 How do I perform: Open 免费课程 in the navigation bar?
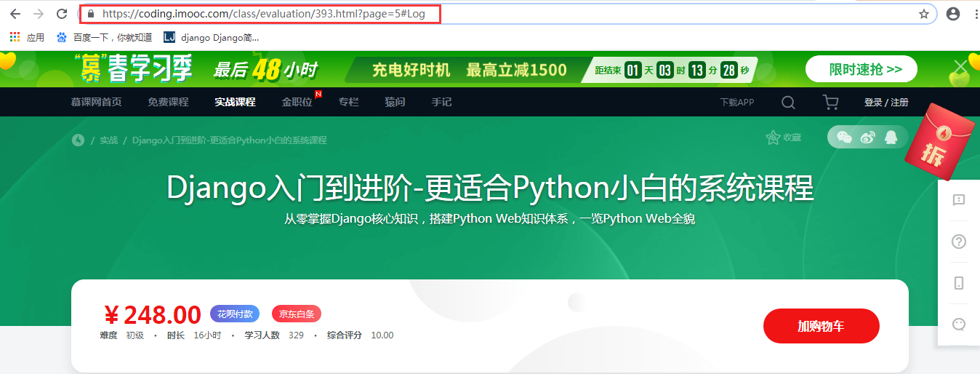click(168, 102)
